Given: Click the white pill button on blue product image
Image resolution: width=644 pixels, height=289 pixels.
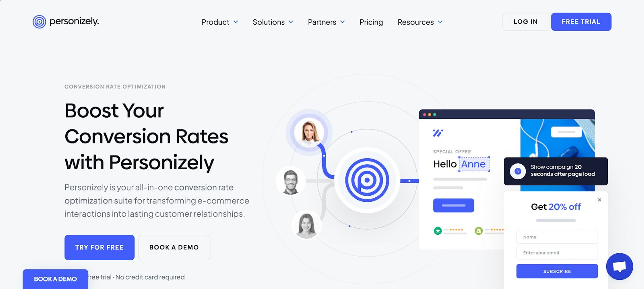Looking at the screenshot, I should coord(566,132).
